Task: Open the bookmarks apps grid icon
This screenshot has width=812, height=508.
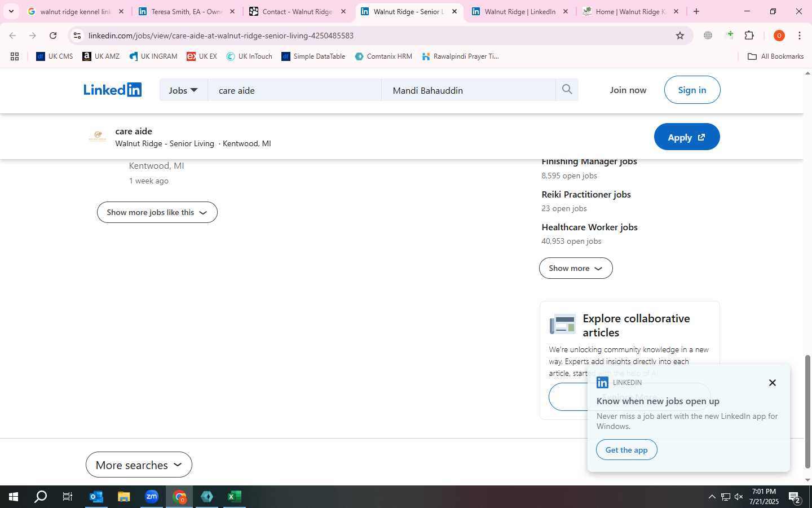Action: tap(15, 56)
